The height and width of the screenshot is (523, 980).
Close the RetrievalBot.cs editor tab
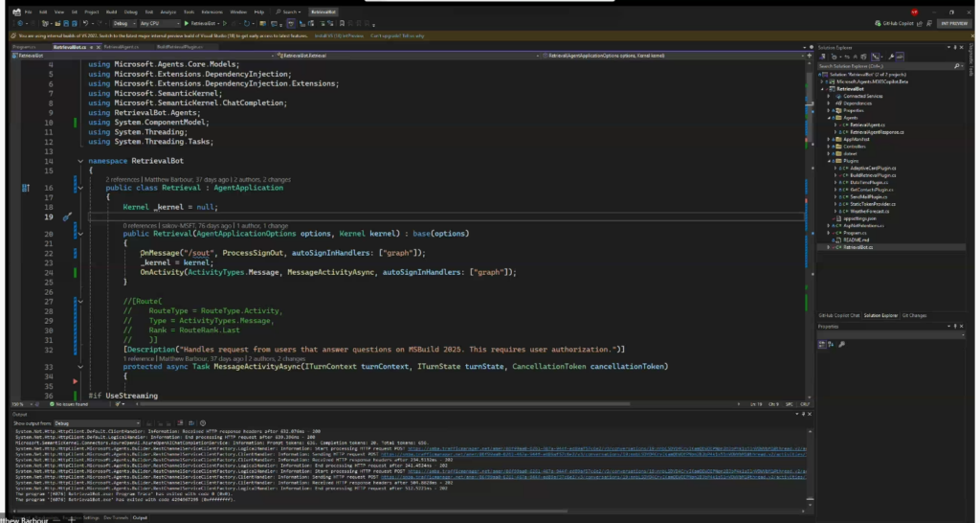pyautogui.click(x=99, y=47)
